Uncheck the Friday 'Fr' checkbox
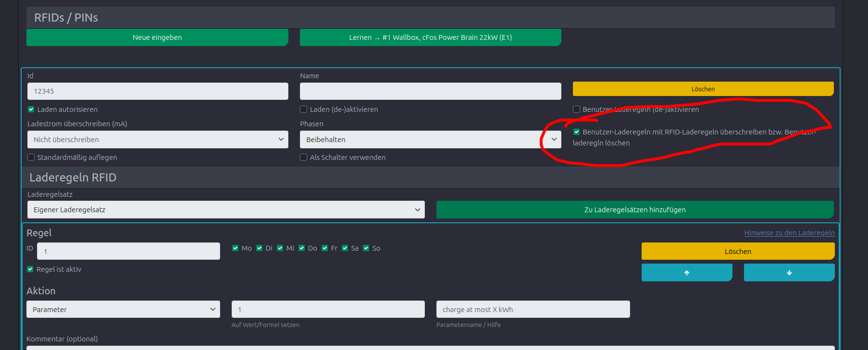The height and width of the screenshot is (350, 868). [325, 248]
